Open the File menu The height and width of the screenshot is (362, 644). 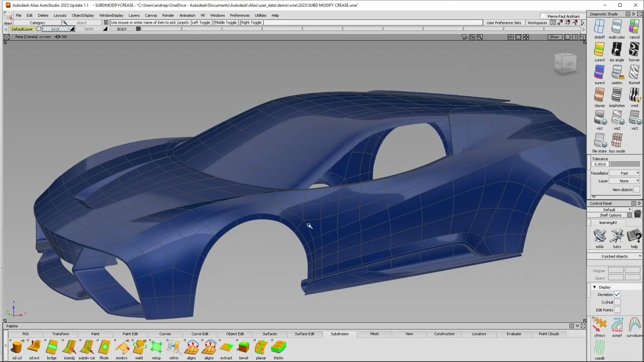coord(18,16)
